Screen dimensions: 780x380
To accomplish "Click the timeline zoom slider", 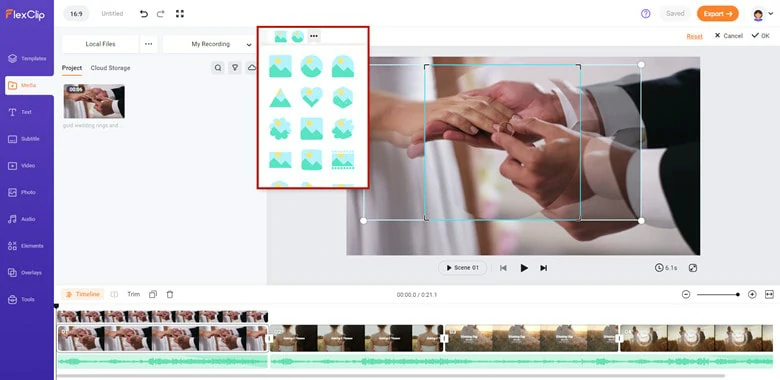I will click(x=717, y=295).
